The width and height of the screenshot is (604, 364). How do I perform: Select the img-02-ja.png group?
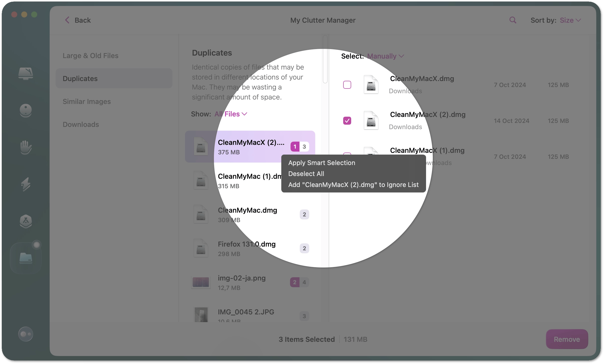click(x=250, y=282)
